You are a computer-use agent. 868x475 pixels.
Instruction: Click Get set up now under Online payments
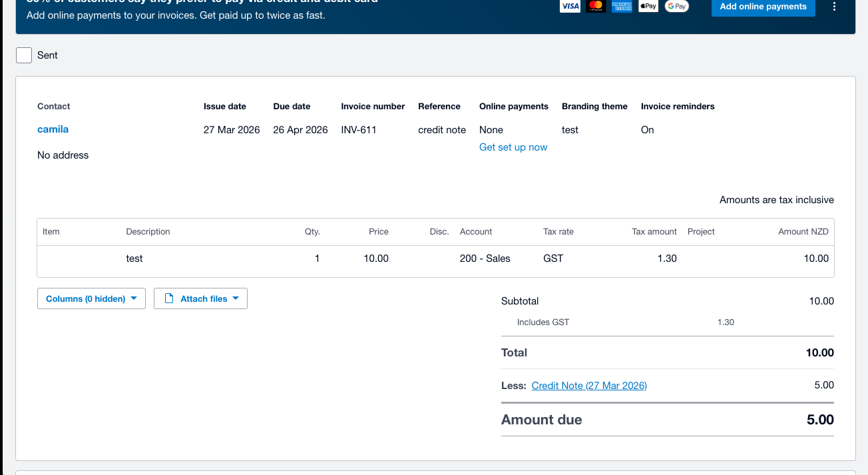tap(513, 147)
